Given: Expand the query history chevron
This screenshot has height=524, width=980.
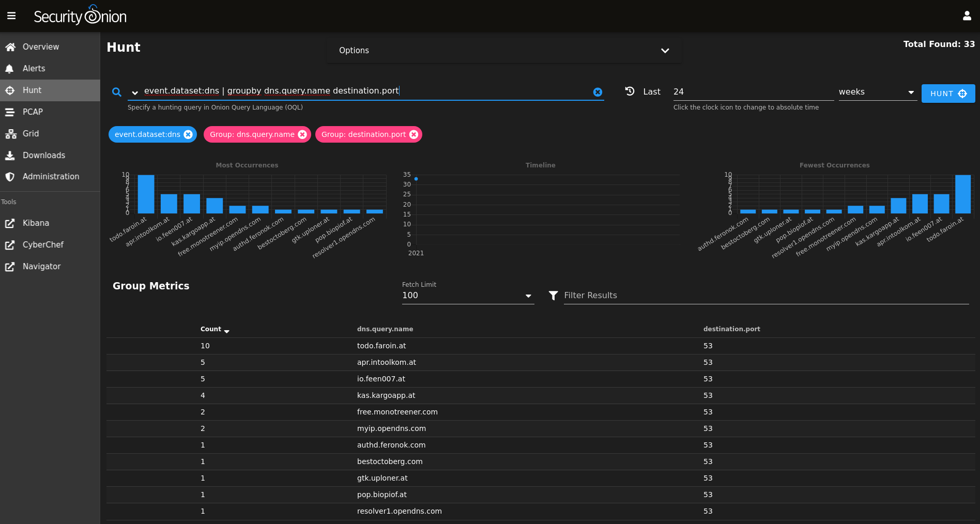Looking at the screenshot, I should coord(135,93).
